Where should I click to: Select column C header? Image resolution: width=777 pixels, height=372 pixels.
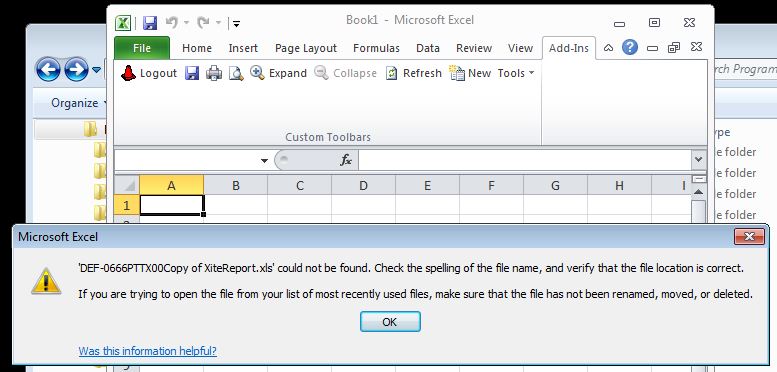(x=299, y=185)
